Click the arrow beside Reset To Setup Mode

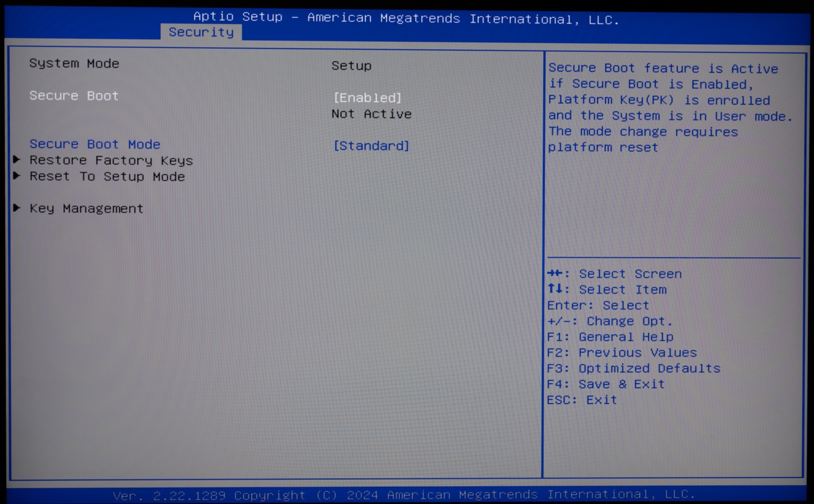(17, 175)
